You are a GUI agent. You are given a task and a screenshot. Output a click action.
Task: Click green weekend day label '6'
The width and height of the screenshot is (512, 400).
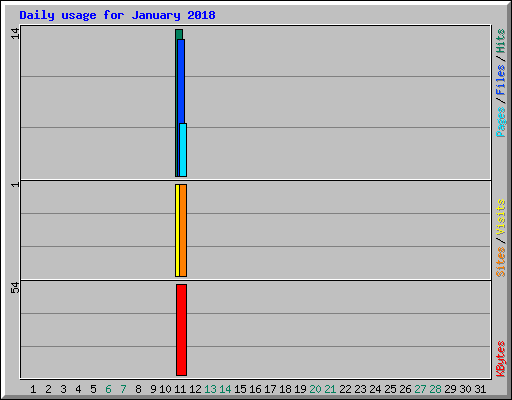coord(108,389)
